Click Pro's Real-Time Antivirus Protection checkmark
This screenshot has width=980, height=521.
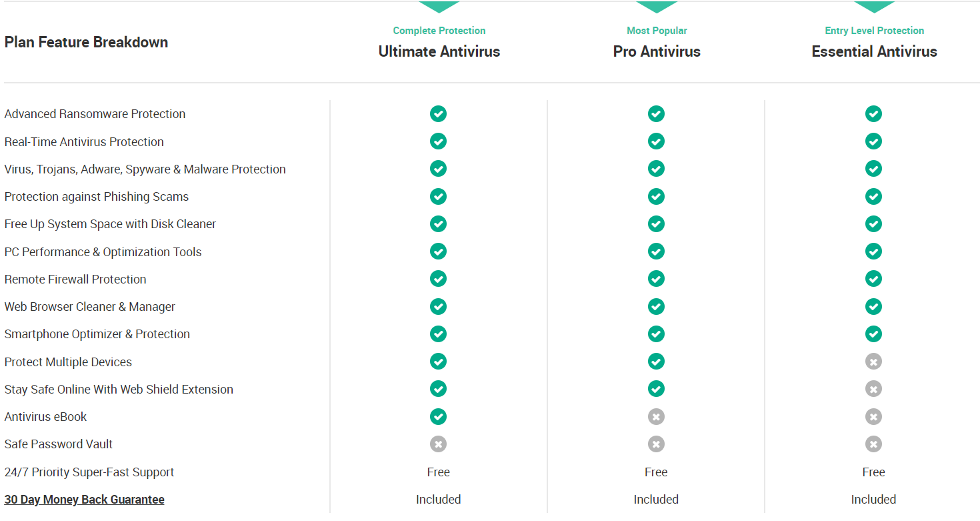(656, 141)
